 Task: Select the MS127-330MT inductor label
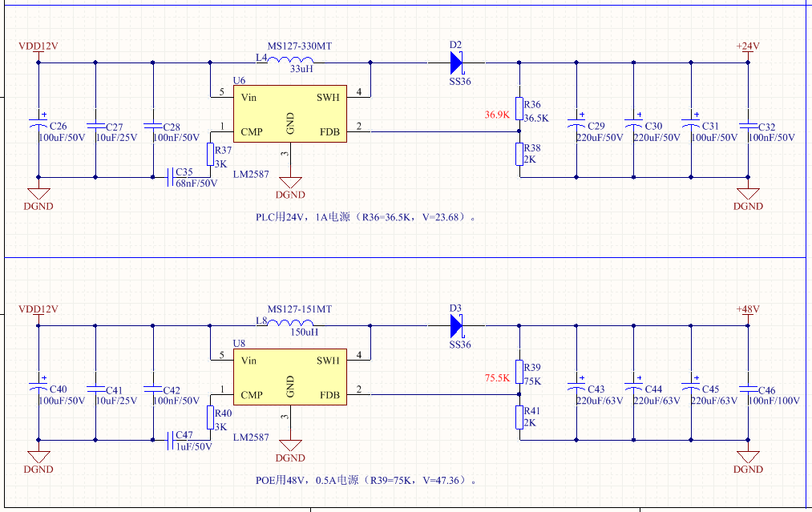click(x=299, y=46)
